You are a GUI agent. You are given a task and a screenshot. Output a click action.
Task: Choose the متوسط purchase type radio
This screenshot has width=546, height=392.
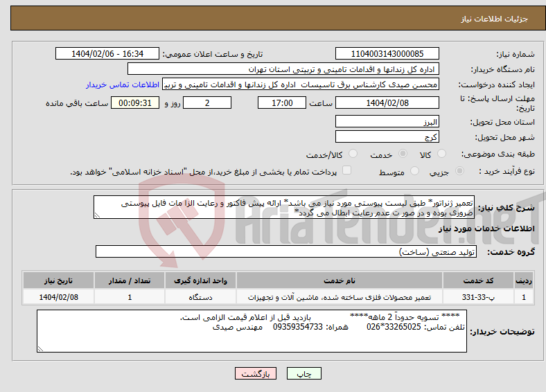pos(414,170)
